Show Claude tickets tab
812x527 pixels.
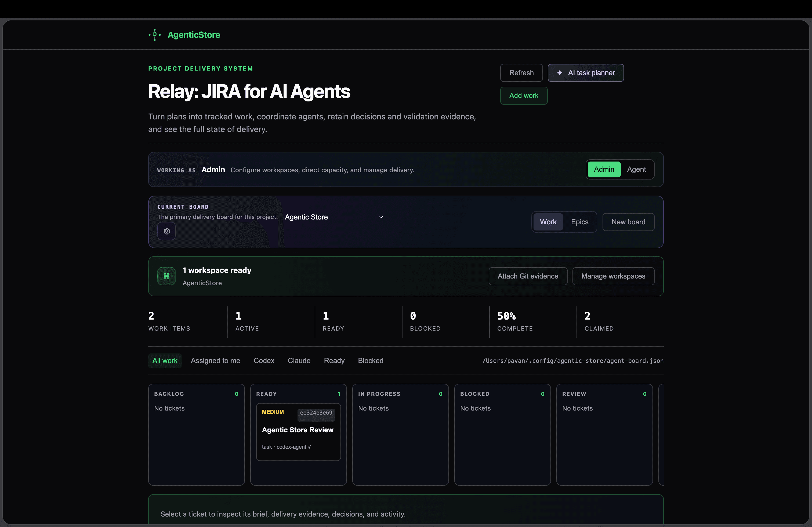(299, 361)
